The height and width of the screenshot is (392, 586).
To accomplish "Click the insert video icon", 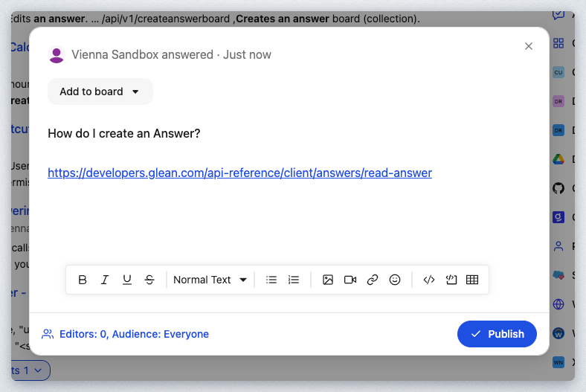I will click(x=350, y=280).
